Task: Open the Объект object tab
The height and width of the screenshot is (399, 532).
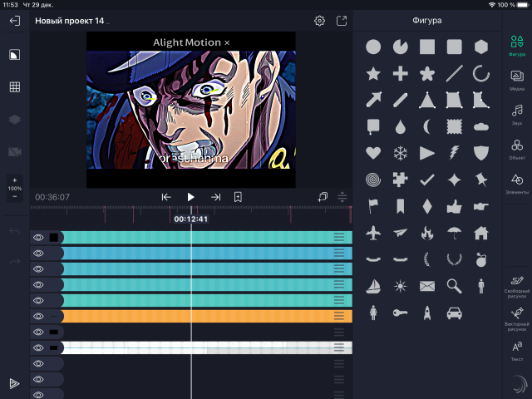Action: [x=517, y=150]
